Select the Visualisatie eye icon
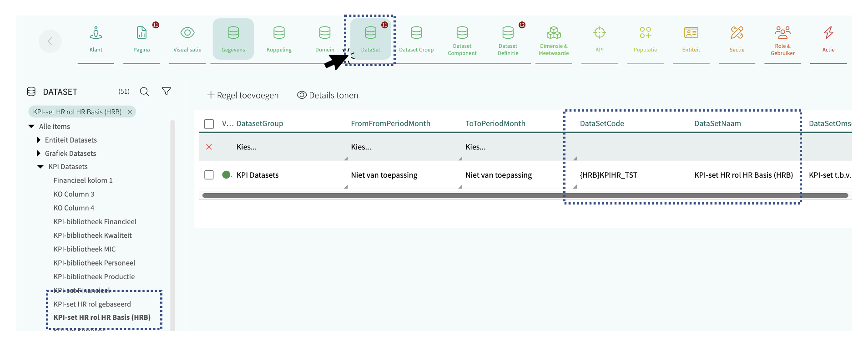868x348 pixels. [187, 33]
